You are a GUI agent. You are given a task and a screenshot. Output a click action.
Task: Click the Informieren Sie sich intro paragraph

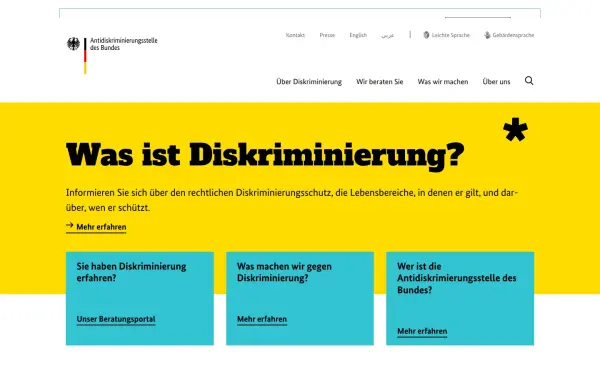pyautogui.click(x=292, y=200)
